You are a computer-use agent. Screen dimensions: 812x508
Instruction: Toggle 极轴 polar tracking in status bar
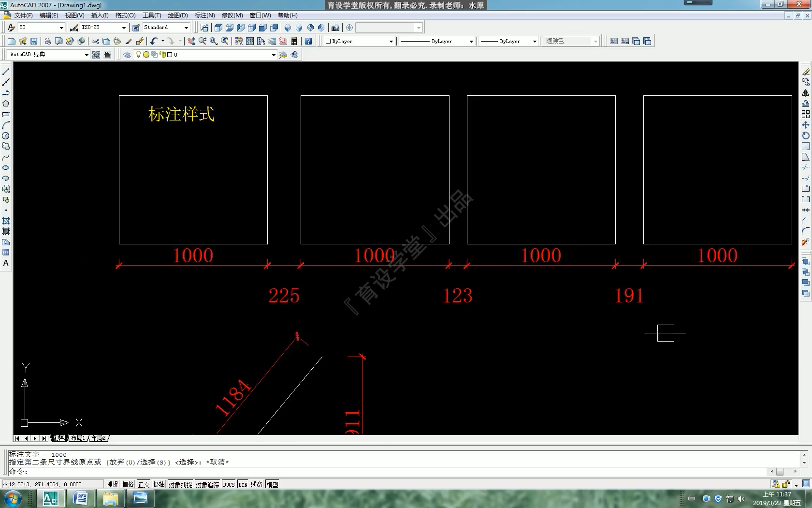(x=159, y=484)
